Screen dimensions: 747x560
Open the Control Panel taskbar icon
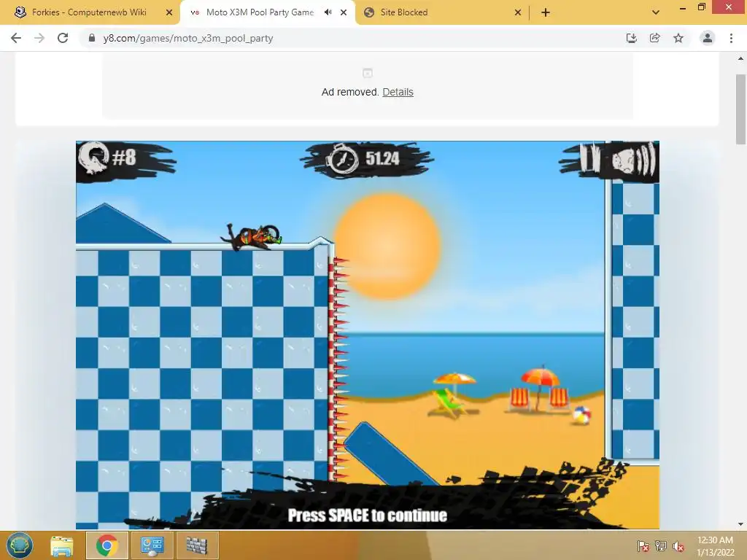click(x=152, y=545)
